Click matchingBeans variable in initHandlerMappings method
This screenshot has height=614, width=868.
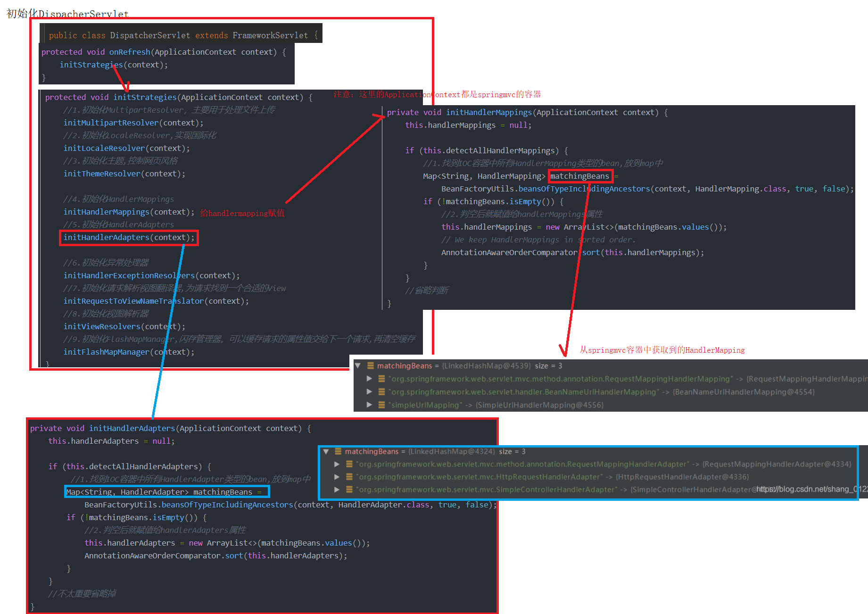[580, 176]
